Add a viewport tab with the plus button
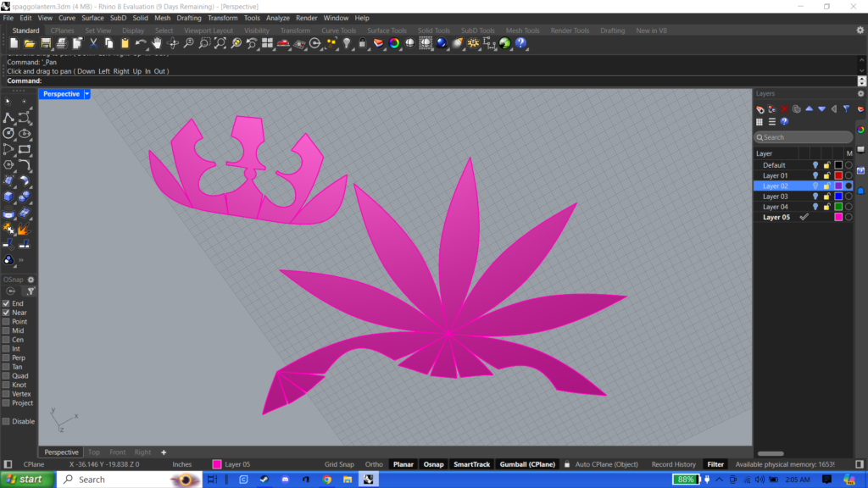The height and width of the screenshot is (488, 868). (x=164, y=452)
